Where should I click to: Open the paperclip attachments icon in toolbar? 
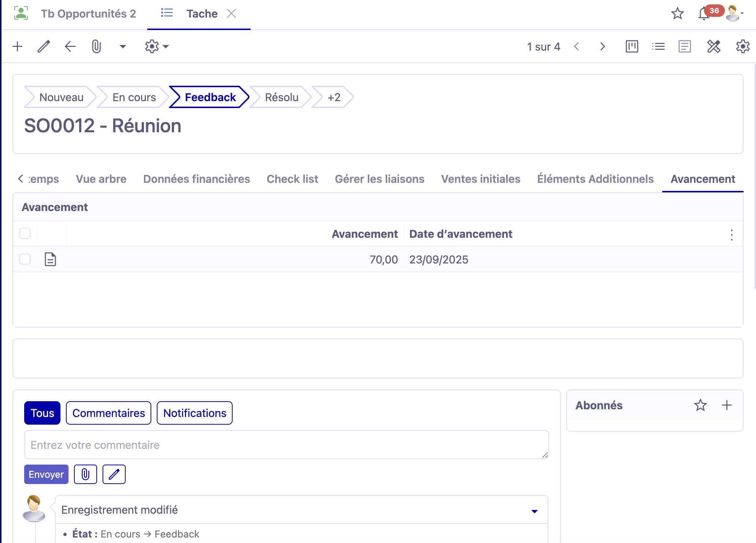tap(96, 47)
